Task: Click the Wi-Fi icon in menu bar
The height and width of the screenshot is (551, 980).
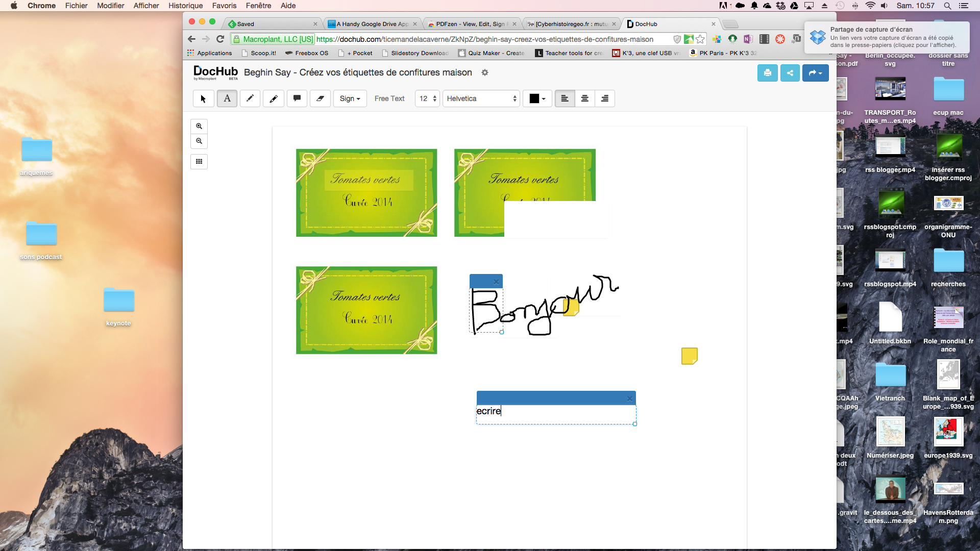Action: click(x=871, y=6)
